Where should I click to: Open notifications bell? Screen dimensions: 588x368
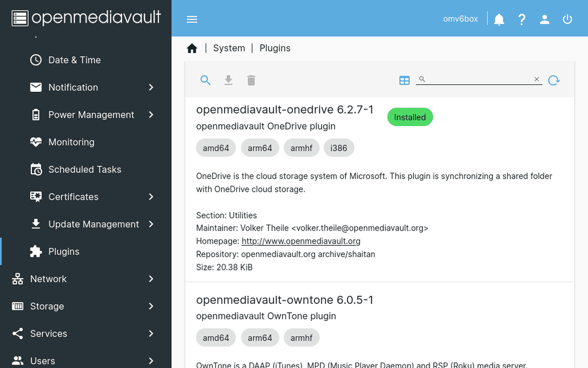[x=499, y=19]
